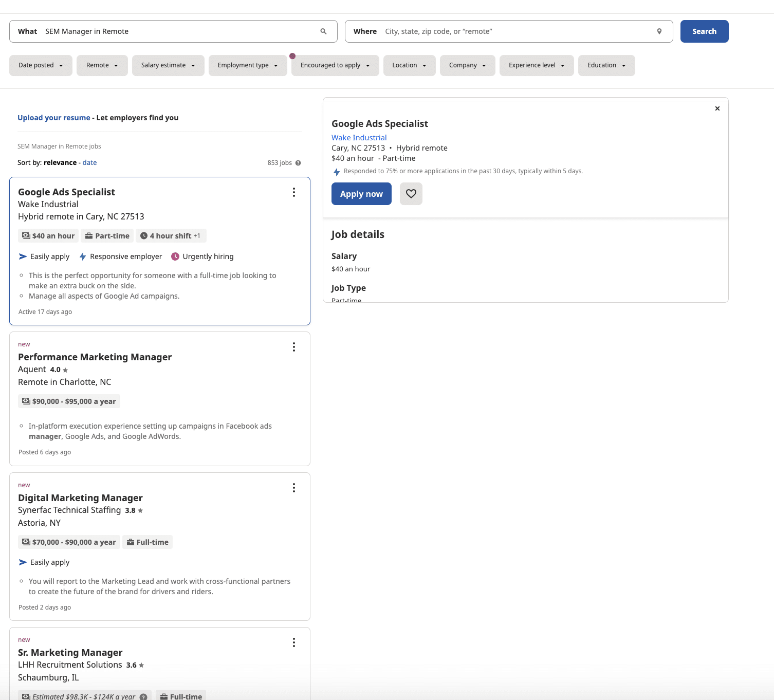Screen dimensions: 774x700
Task: Click the Easily apply arrow icon on Google Ads card
Action: tap(23, 256)
